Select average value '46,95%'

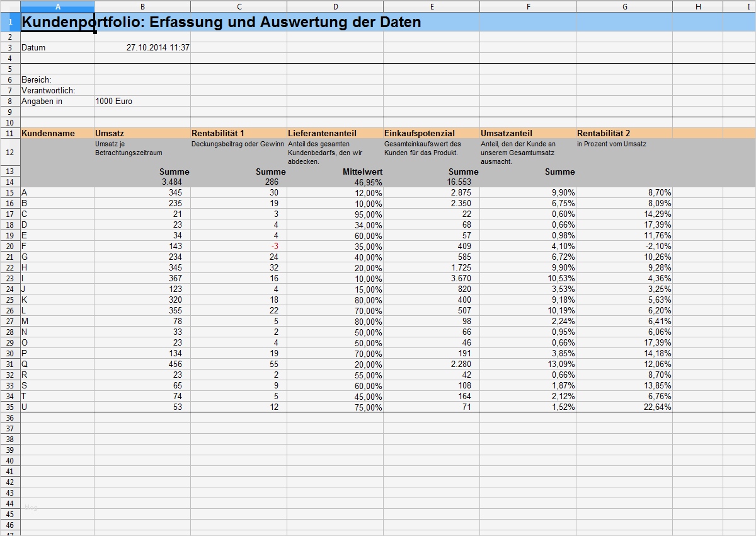[335, 182]
